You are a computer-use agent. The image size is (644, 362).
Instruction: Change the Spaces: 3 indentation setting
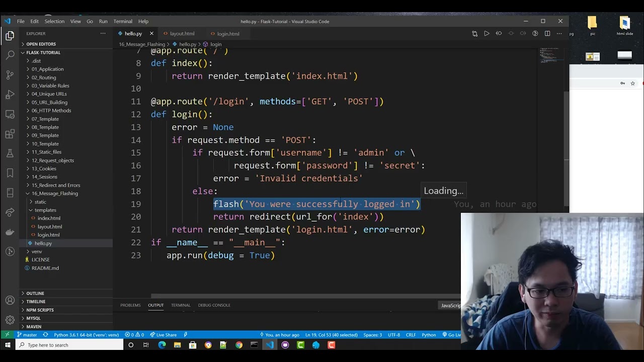(372, 335)
